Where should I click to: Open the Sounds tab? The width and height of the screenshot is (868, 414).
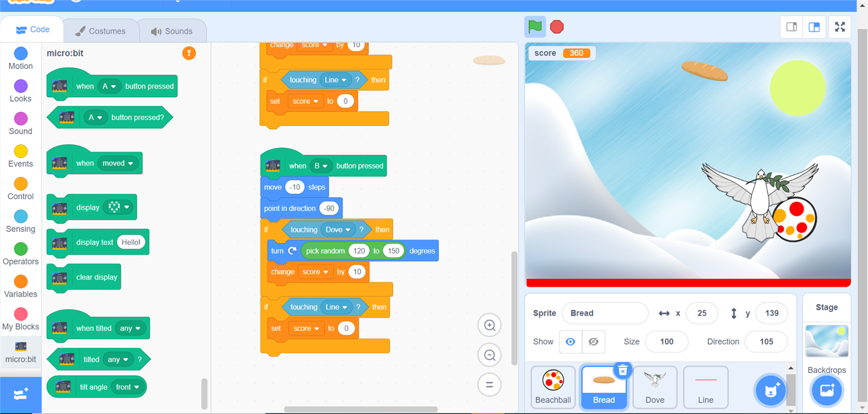pyautogui.click(x=172, y=31)
